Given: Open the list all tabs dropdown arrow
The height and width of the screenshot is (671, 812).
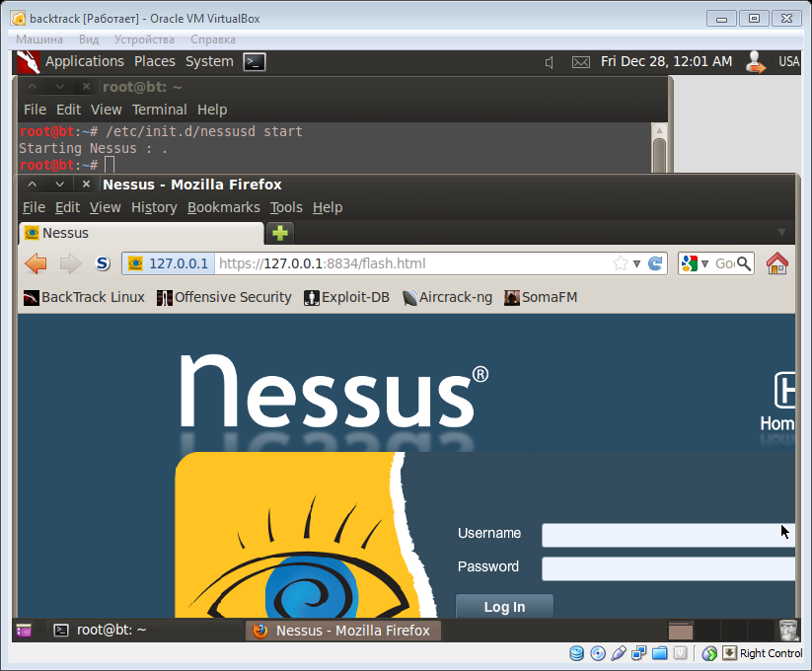Looking at the screenshot, I should point(781,233).
